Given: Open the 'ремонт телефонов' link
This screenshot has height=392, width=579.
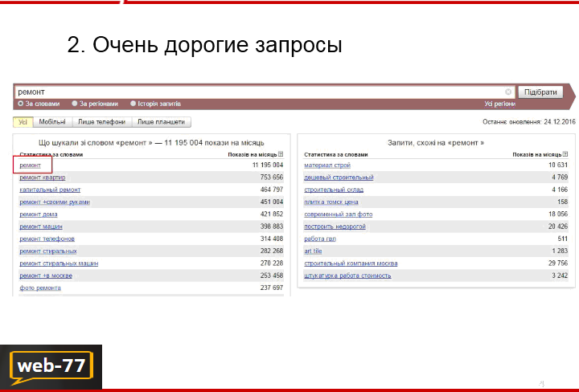Looking at the screenshot, I should (x=47, y=239).
